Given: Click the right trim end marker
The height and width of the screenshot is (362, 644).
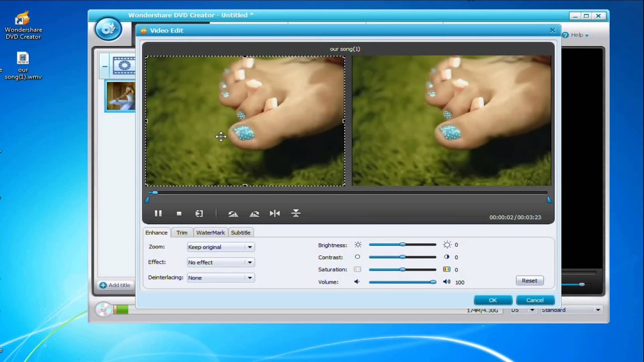Looking at the screenshot, I should point(549,200).
